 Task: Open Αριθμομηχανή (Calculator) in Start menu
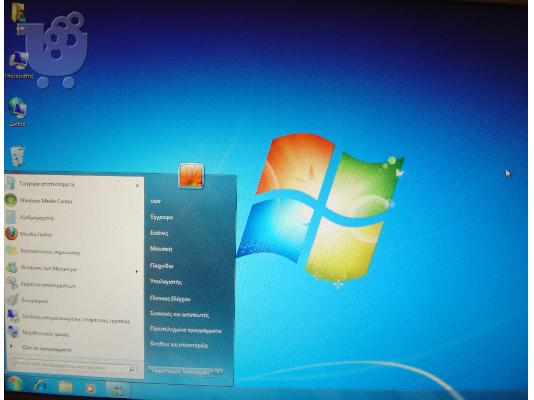pos(36,218)
